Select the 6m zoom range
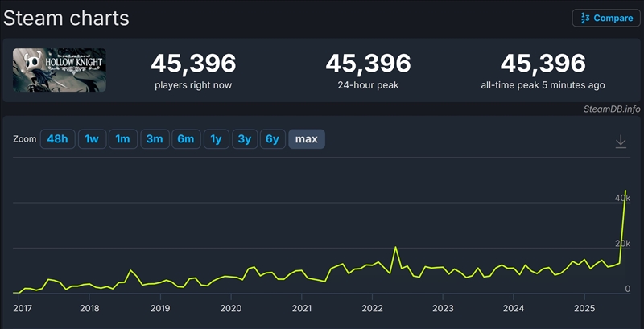The image size is (644, 329). click(185, 139)
